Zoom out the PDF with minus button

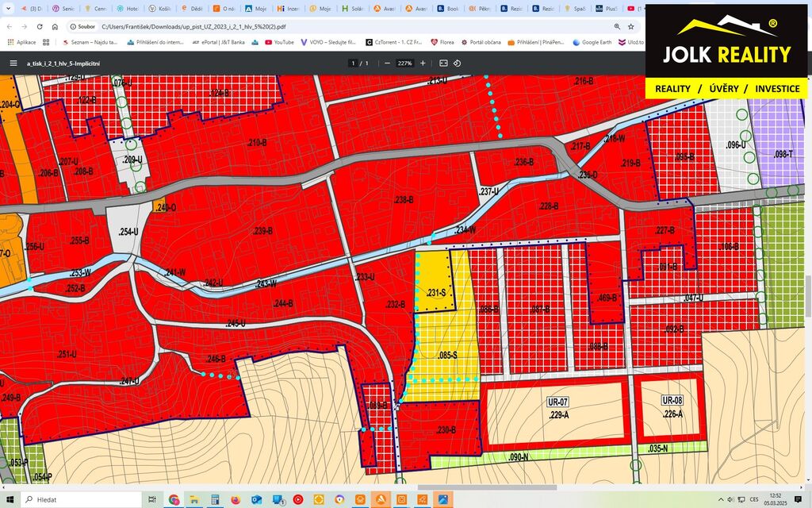tap(387, 63)
